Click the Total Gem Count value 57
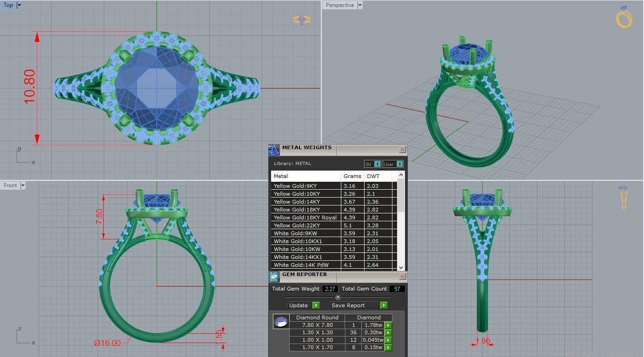The width and height of the screenshot is (644, 357). pos(397,289)
